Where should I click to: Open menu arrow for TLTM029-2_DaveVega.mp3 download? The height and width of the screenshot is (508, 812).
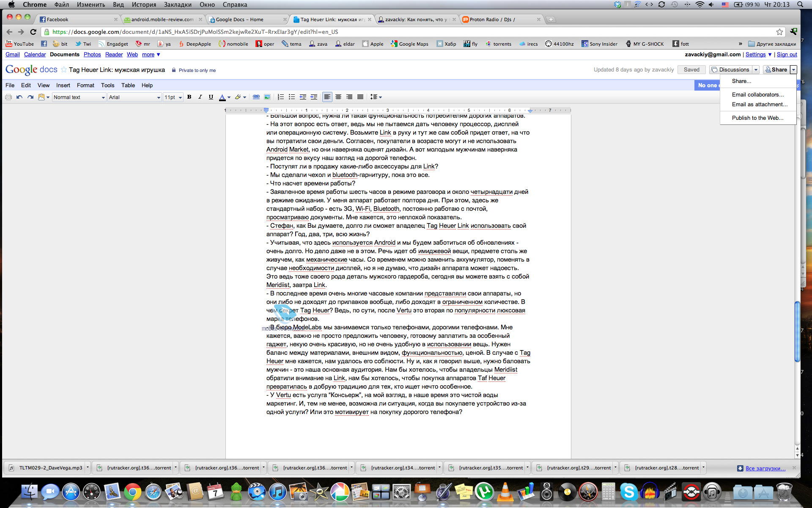tap(88, 468)
